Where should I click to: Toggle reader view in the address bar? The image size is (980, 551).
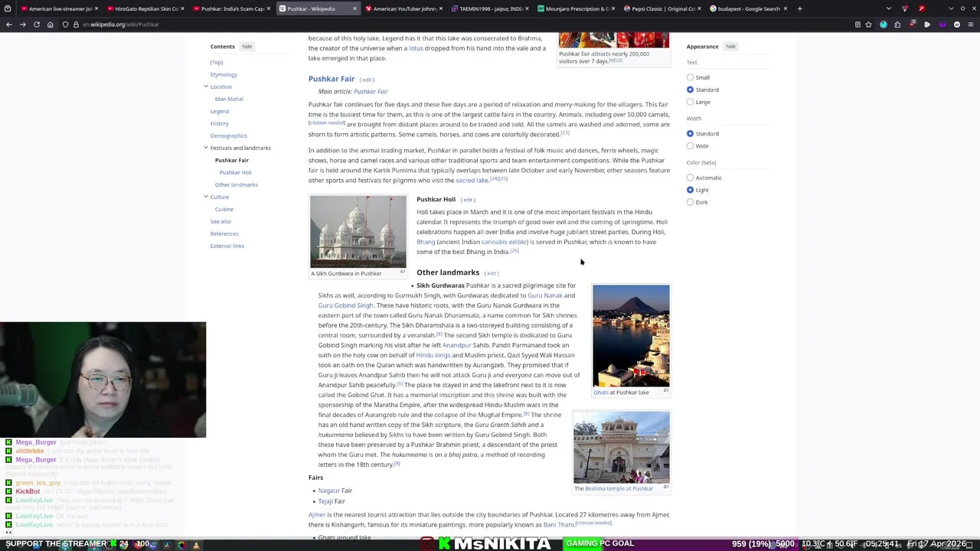tap(857, 24)
